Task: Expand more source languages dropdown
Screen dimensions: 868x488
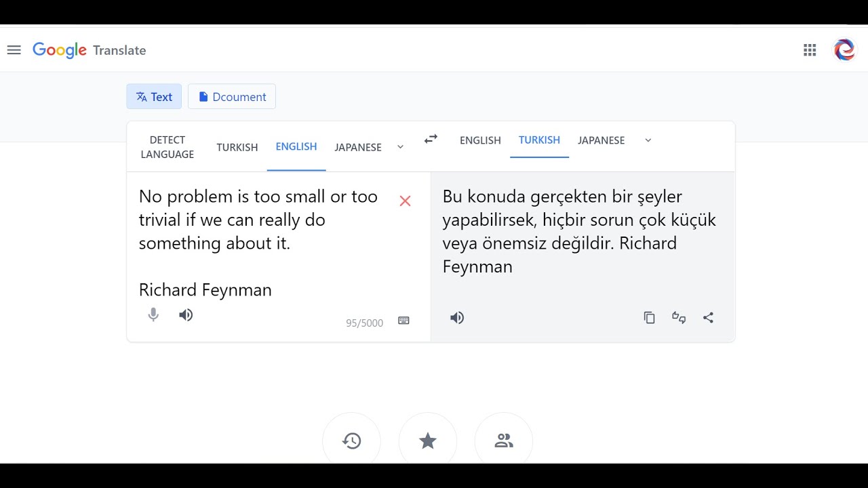Action: click(x=400, y=147)
